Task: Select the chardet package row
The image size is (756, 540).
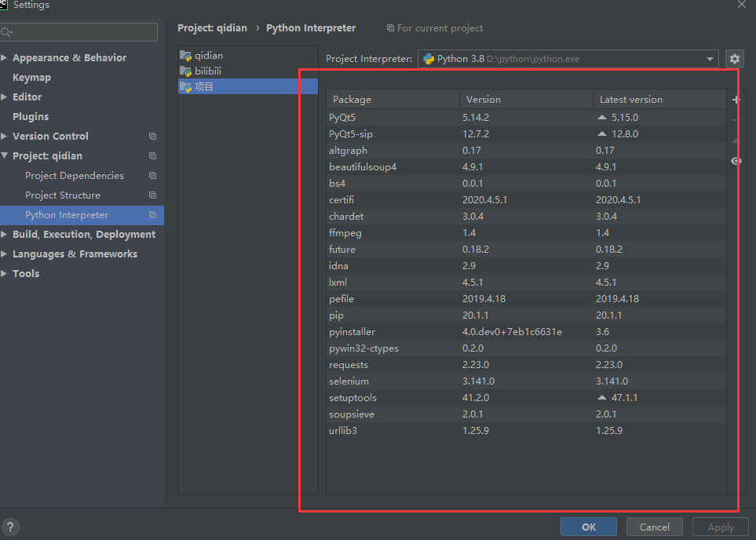Action: [x=527, y=216]
